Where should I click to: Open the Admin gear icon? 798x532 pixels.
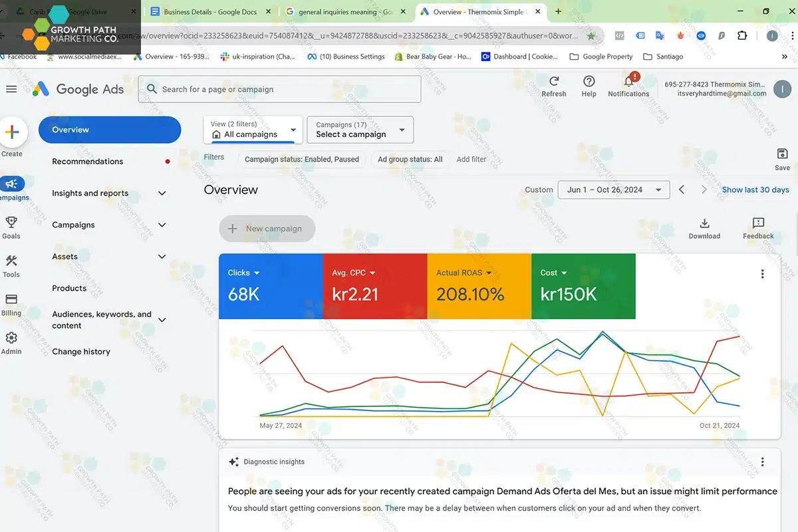tap(11, 338)
